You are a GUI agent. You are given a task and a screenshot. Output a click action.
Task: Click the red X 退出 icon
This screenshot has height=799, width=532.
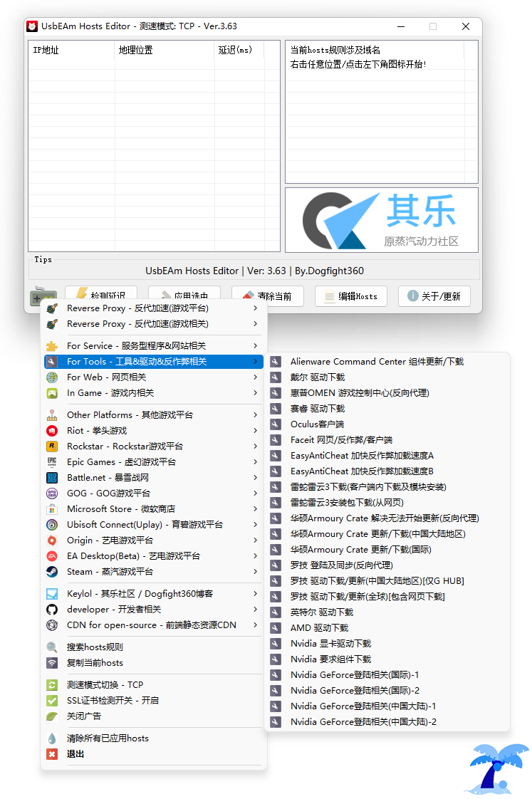(x=52, y=754)
